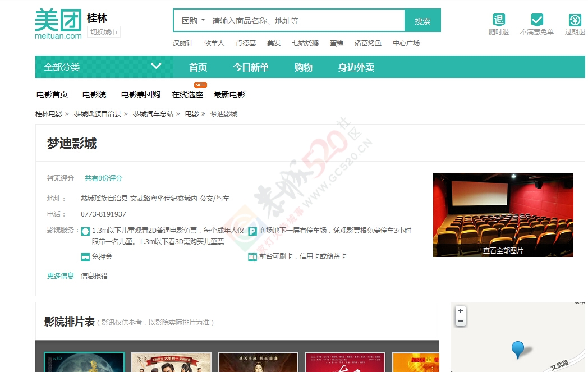Click the 梦迪影城 cinema title
This screenshot has width=588, height=372.
[72, 143]
